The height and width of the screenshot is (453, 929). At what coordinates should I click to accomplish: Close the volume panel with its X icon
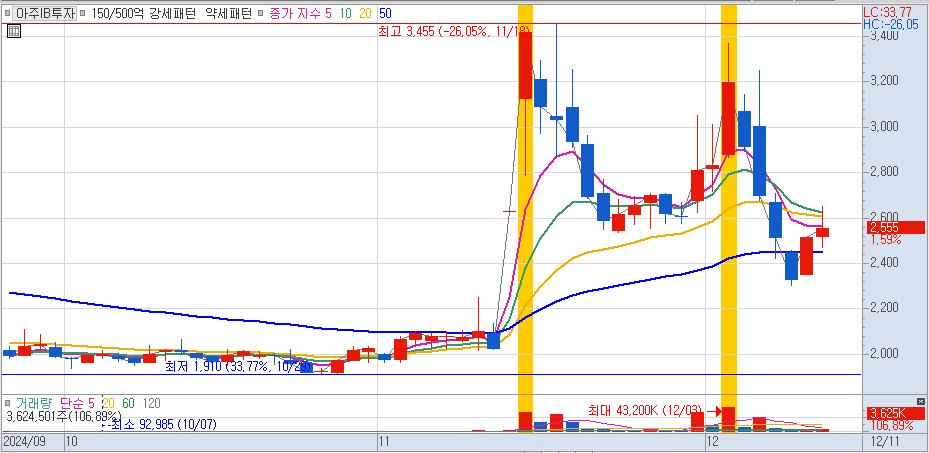pos(920,401)
